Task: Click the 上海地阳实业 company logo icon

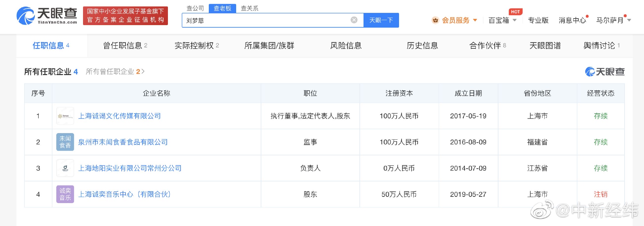Action: click(65, 168)
